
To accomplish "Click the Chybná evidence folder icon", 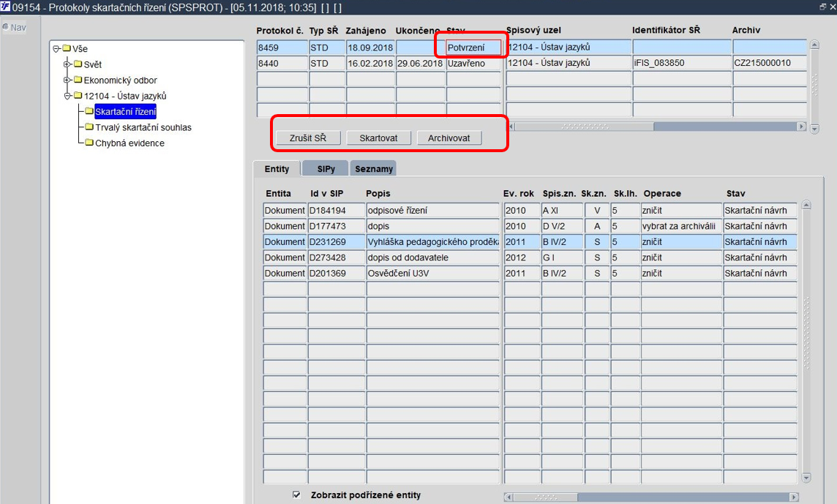I will (x=89, y=143).
